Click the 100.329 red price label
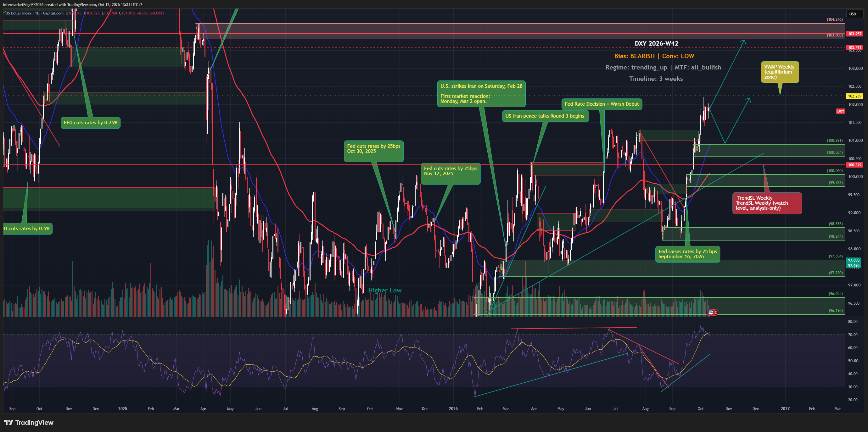 (854, 165)
